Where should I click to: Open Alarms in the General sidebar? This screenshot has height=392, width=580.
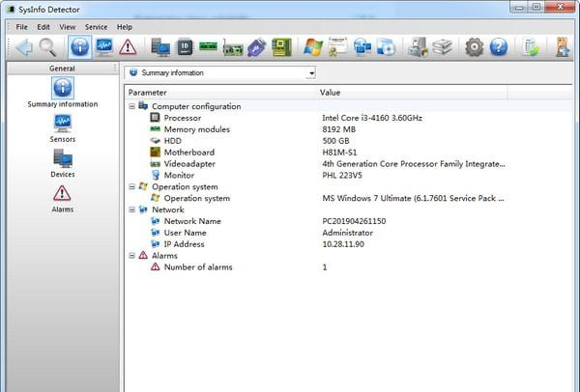point(63,198)
